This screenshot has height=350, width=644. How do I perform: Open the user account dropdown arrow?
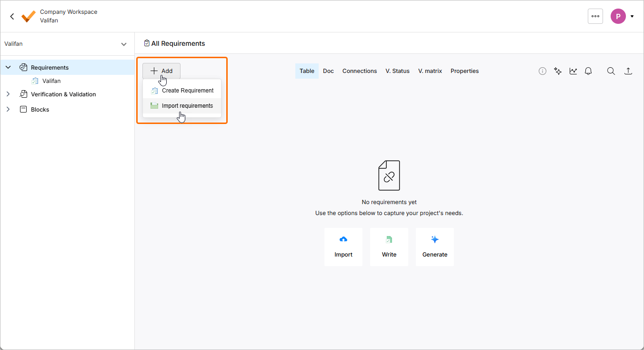[x=632, y=16]
